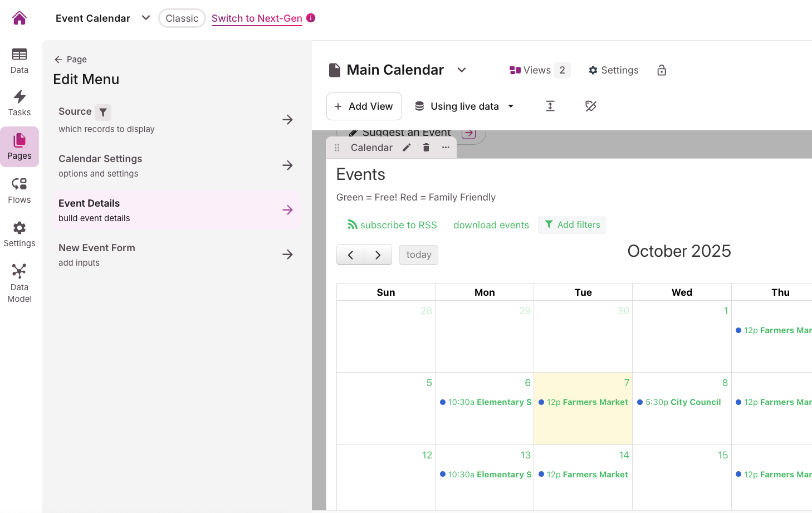Viewport: 812px width, 513px height.
Task: Go to next month in calendar
Action: 378,255
